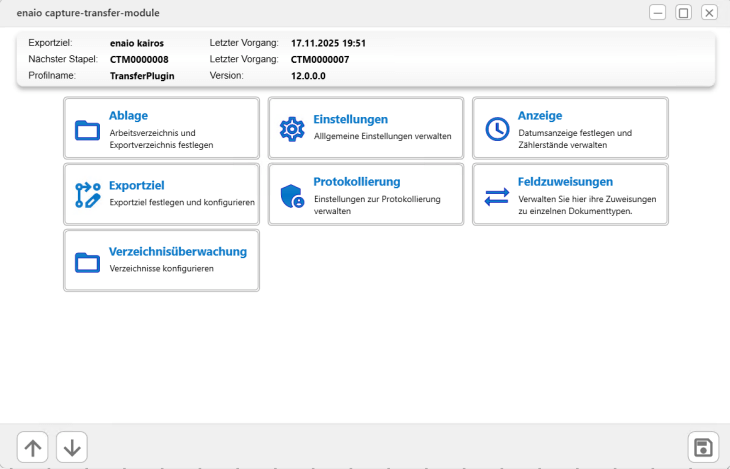Click the text 'Exportziel festlegen und konfigurieren'

tap(182, 203)
